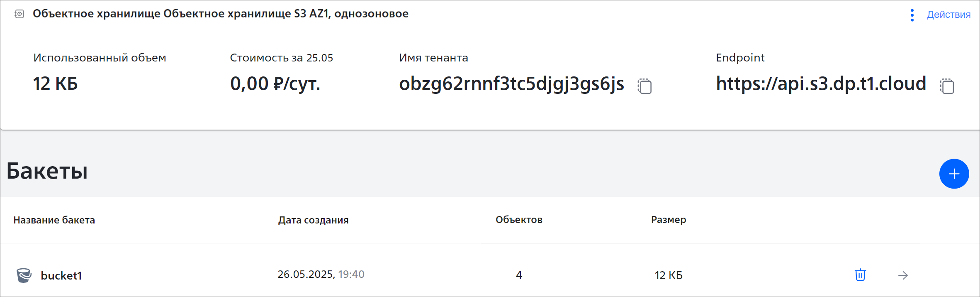This screenshot has height=297, width=980.
Task: Open the Действия menu link
Action: click(x=948, y=15)
